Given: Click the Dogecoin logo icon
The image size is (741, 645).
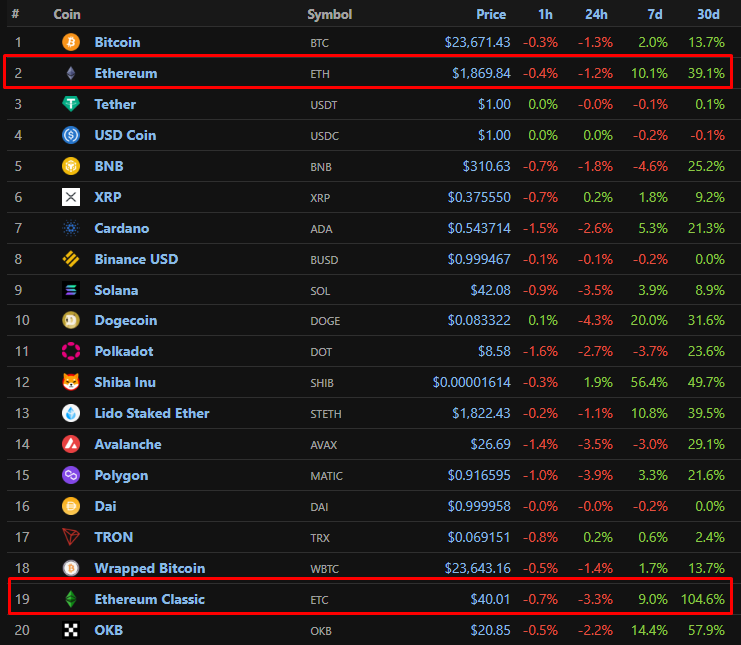Looking at the screenshot, I should pyautogui.click(x=71, y=321).
